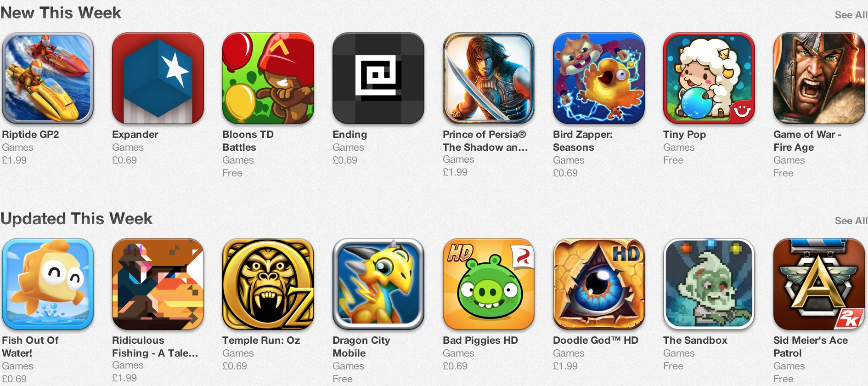Viewport: 868px width, 386px height.
Task: Tap The Sandbox zombie icon
Action: tap(709, 284)
